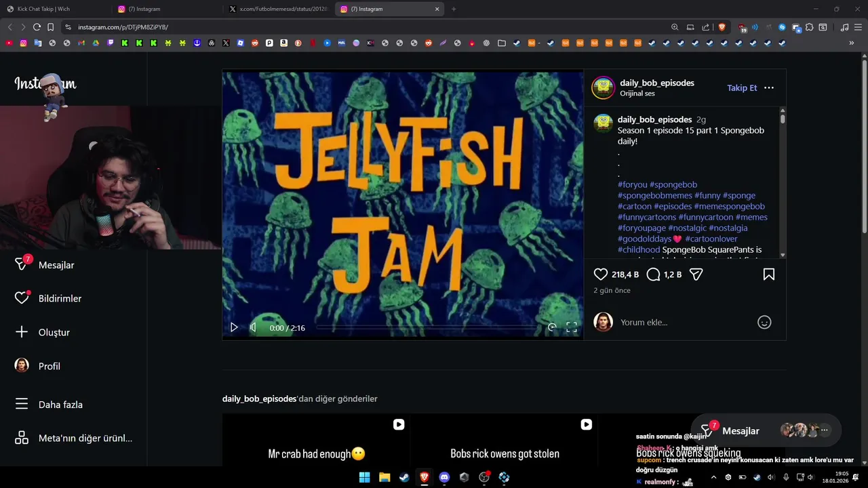Open the Mr crab had enough reel
The image size is (868, 488).
click(316, 441)
